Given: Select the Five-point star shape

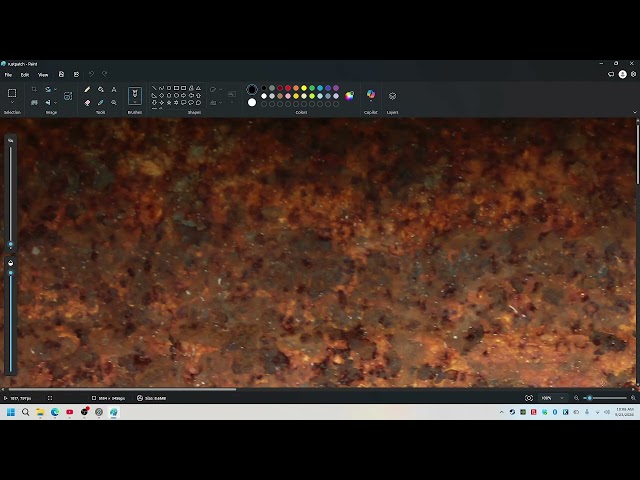Looking at the screenshot, I should pyautogui.click(x=169, y=102).
